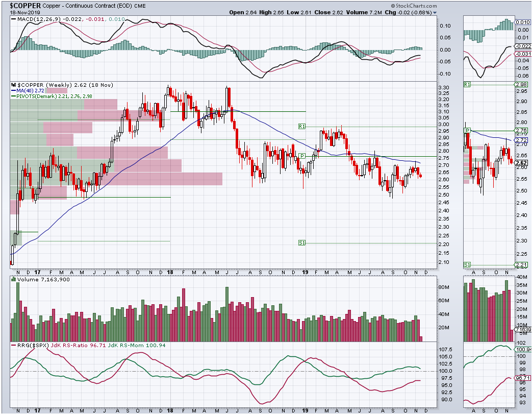Click the S1 marker in the zoomed side panel
This screenshot has height=414, width=532.
(467, 264)
